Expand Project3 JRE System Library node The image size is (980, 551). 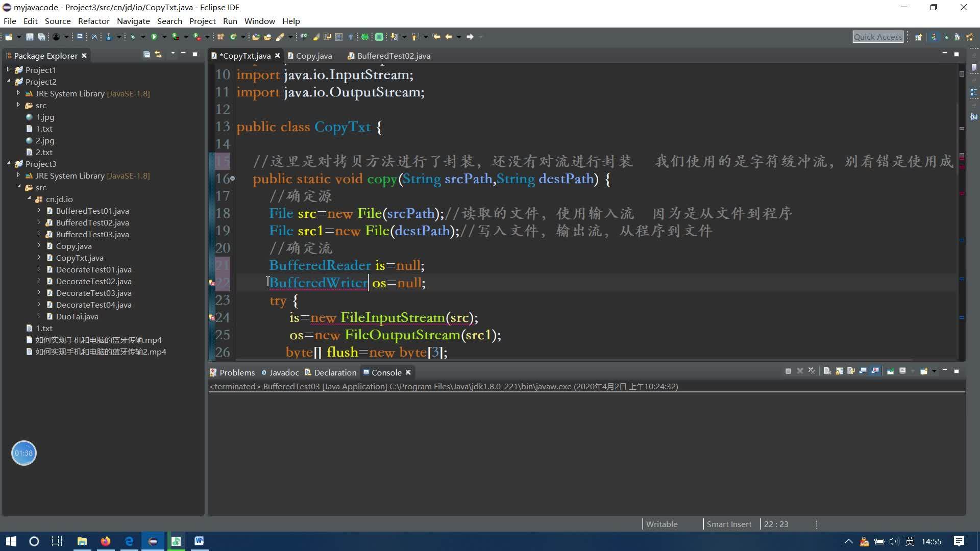(x=18, y=174)
